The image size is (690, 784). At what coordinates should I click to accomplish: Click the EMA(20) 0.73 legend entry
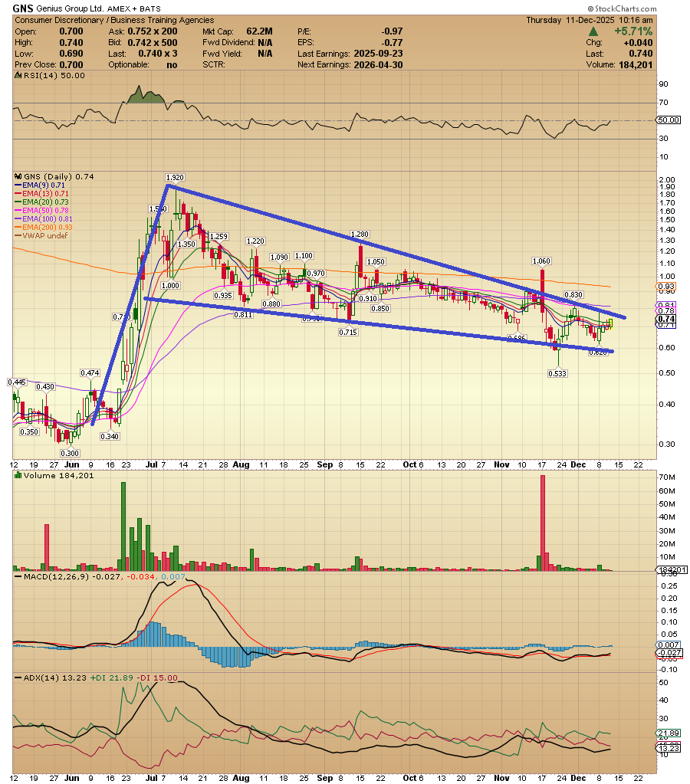tap(42, 202)
